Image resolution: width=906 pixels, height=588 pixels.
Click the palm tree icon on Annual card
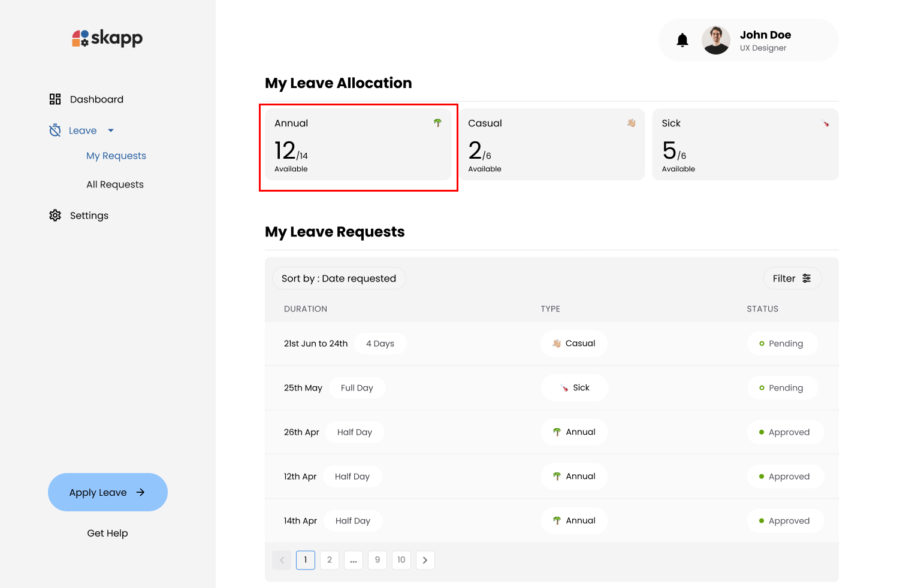pyautogui.click(x=437, y=123)
